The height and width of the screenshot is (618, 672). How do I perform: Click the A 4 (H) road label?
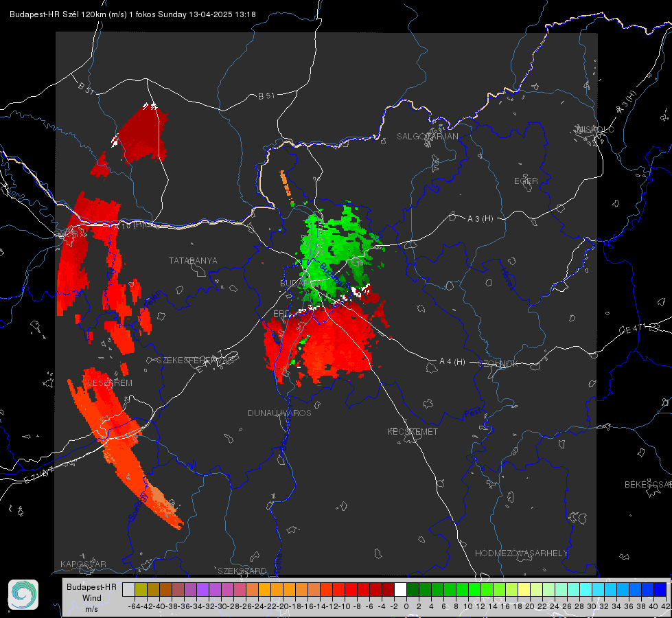(x=452, y=362)
